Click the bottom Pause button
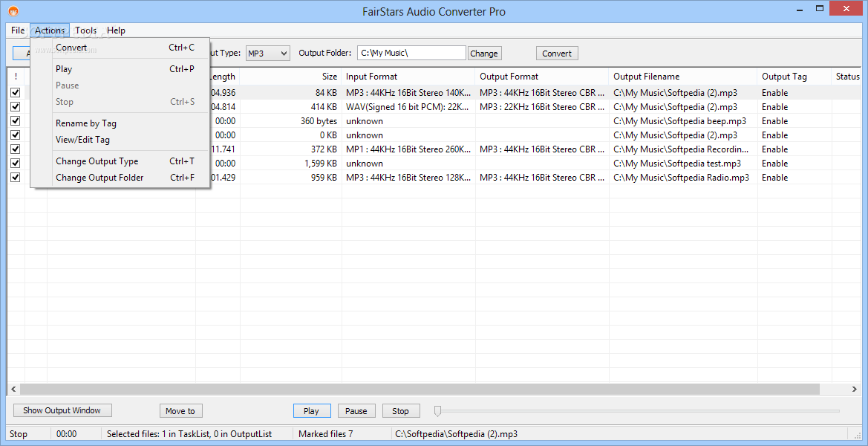868x446 pixels. pos(356,410)
